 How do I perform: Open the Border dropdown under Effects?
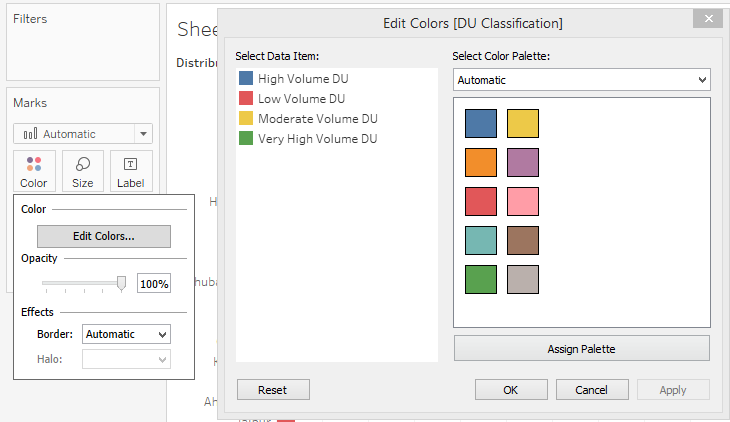click(126, 334)
